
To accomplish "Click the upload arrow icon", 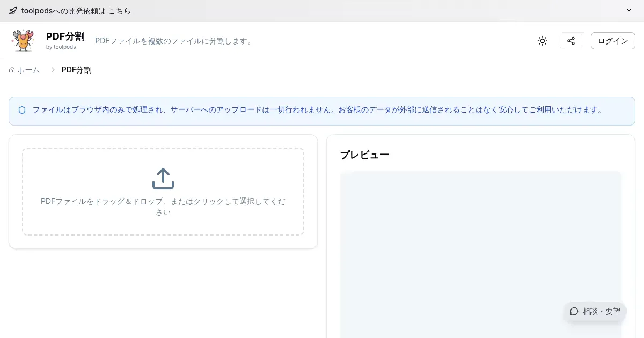I will pyautogui.click(x=163, y=179).
